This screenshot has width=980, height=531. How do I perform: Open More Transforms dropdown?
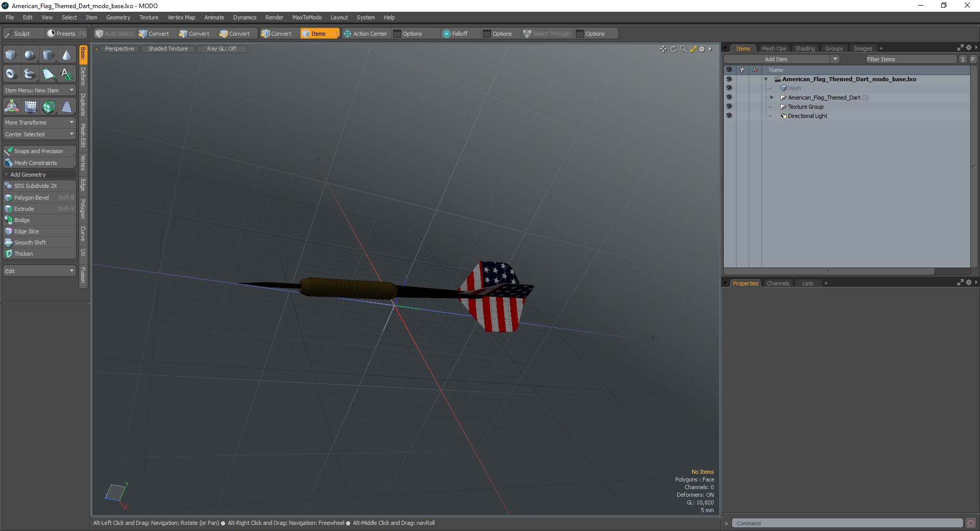tap(39, 123)
